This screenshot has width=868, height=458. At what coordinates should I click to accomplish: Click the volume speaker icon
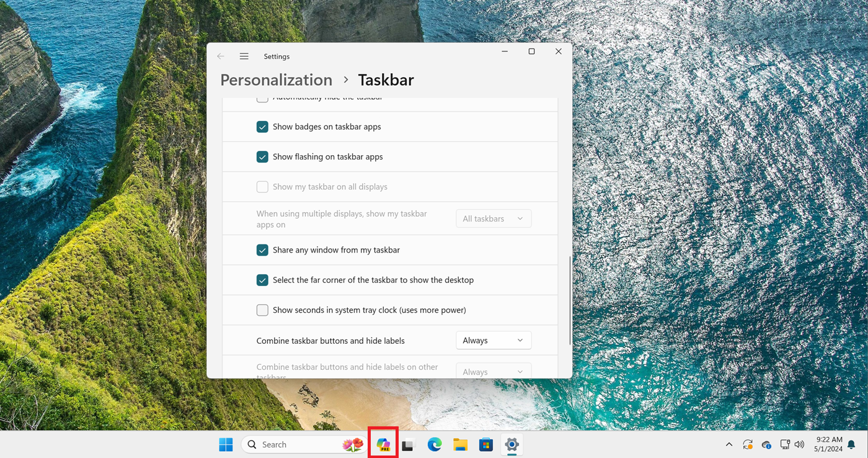pos(799,444)
